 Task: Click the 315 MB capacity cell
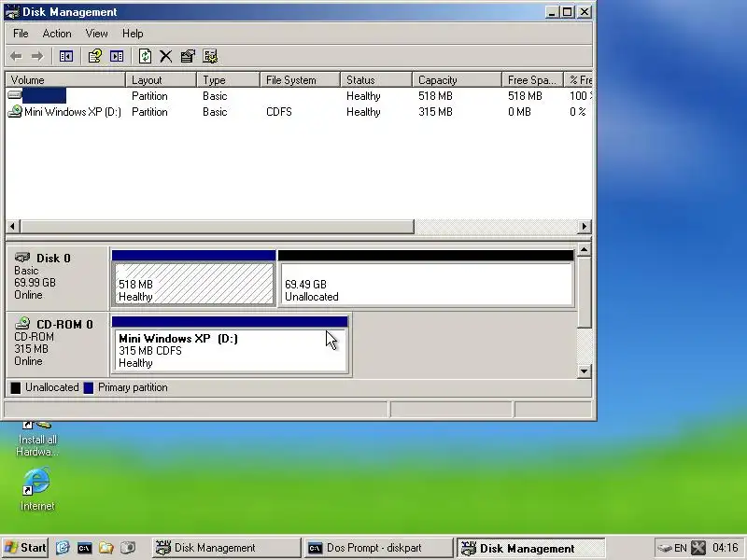click(435, 112)
